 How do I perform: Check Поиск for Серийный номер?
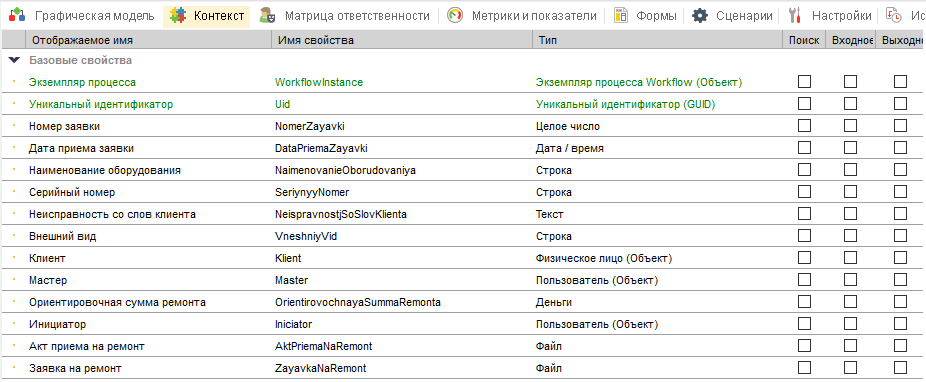[x=804, y=191]
